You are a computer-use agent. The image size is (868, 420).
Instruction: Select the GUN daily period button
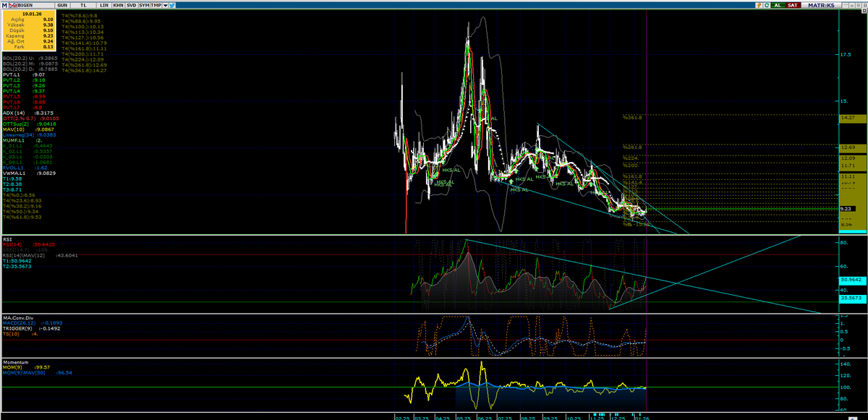[x=62, y=4]
